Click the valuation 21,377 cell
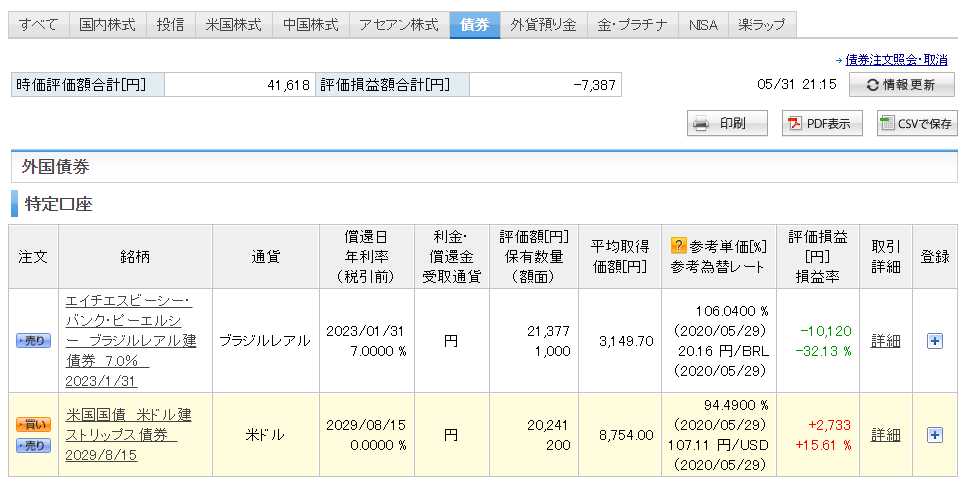Viewport: 965px width, 487px height. click(548, 331)
